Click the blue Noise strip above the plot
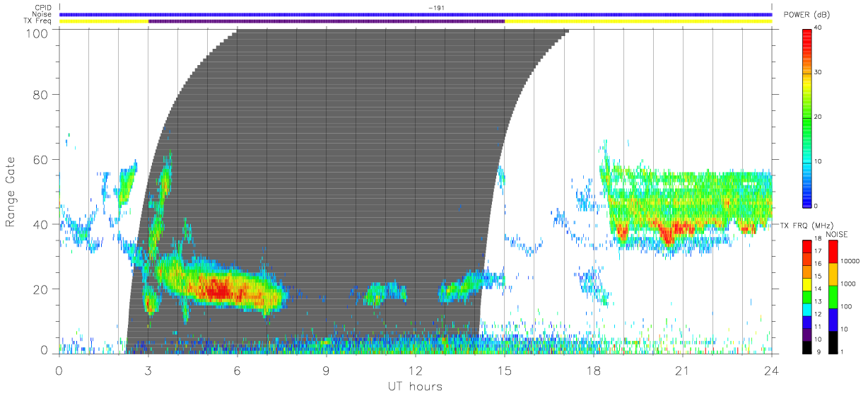Screen dimensions: 868x401 point(416,14)
